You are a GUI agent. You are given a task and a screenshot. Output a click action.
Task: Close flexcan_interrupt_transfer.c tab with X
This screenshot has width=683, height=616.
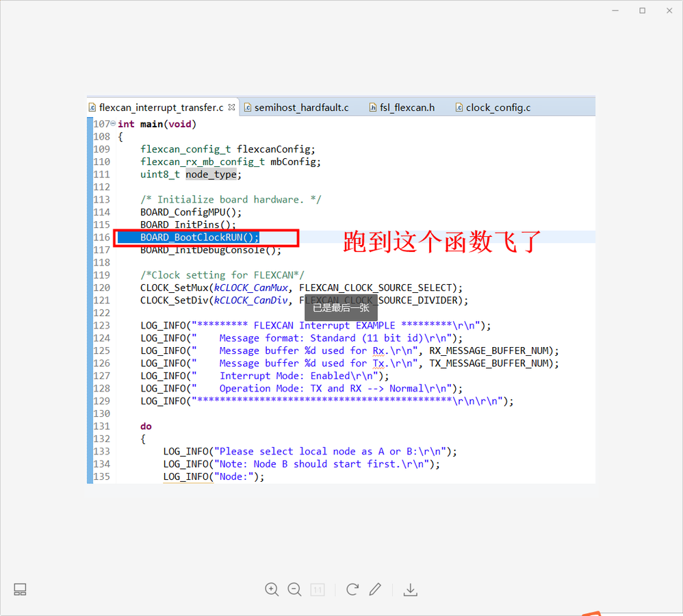(232, 107)
